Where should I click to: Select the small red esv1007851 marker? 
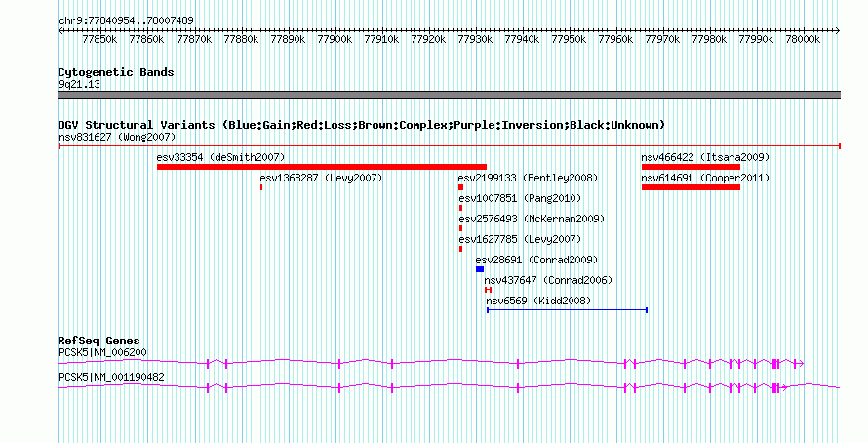coord(460,208)
